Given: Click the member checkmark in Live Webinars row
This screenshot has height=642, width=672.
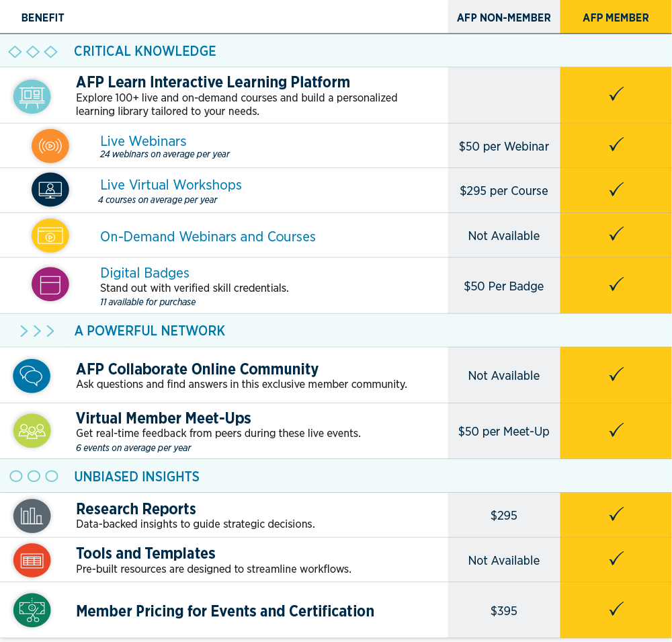Looking at the screenshot, I should coord(616,144).
